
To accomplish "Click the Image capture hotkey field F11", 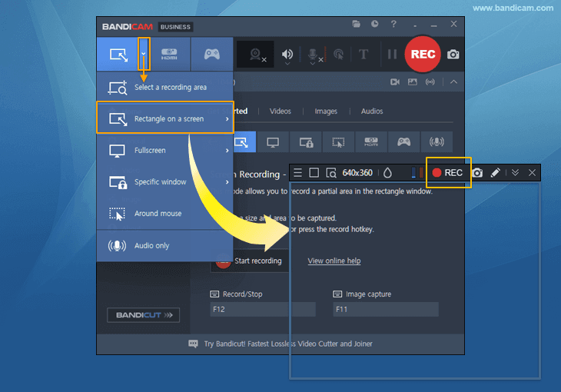I will point(386,309).
